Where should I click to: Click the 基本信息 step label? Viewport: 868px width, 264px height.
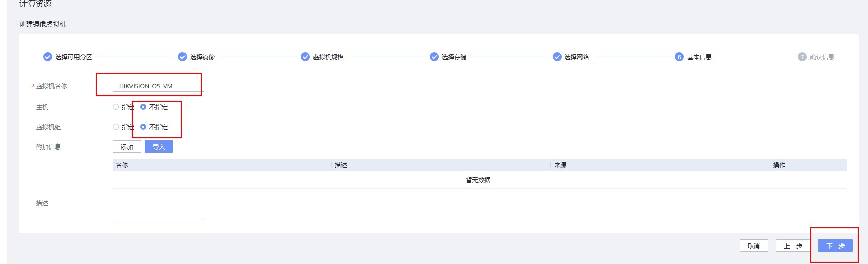click(x=699, y=57)
